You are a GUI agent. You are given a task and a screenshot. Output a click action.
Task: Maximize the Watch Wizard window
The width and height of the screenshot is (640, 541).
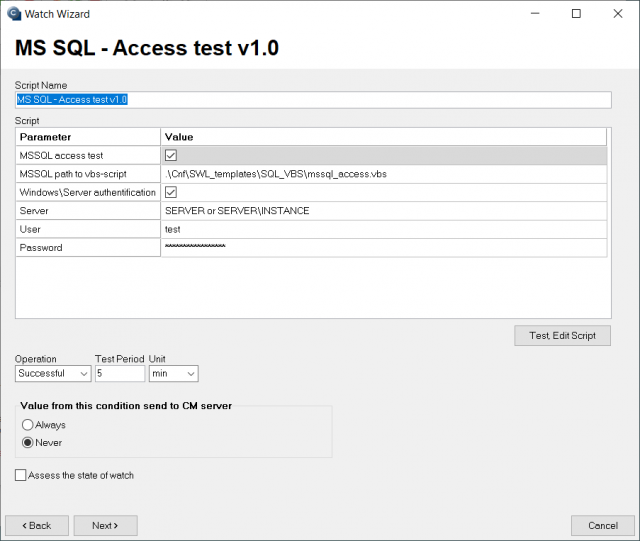(x=576, y=14)
